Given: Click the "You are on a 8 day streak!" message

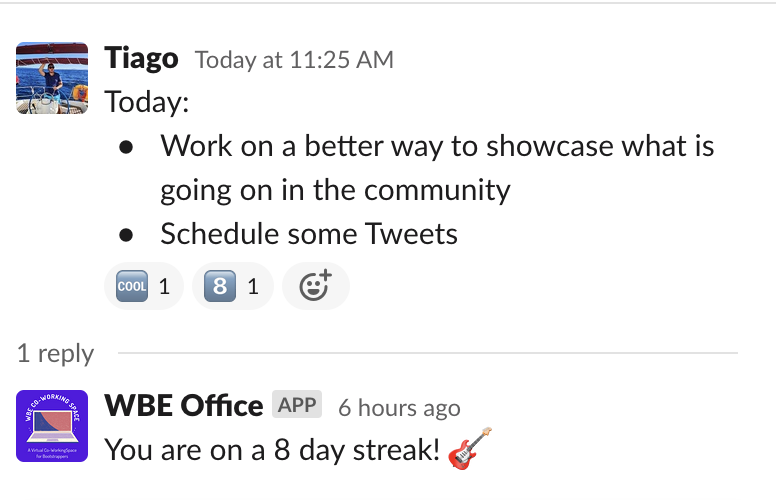Looking at the screenshot, I should pyautogui.click(x=272, y=450).
